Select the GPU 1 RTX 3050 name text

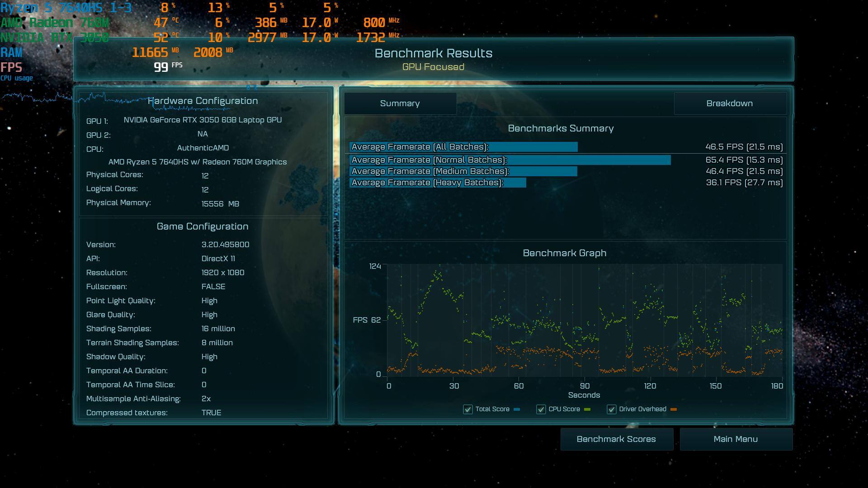(203, 120)
